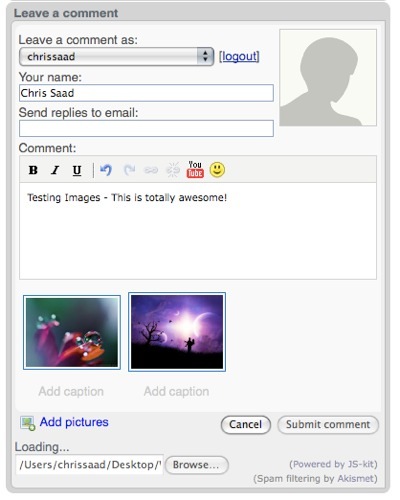Viewport: 400px width, 500px height.
Task: Select the flower macro thumbnail
Action: click(x=72, y=332)
